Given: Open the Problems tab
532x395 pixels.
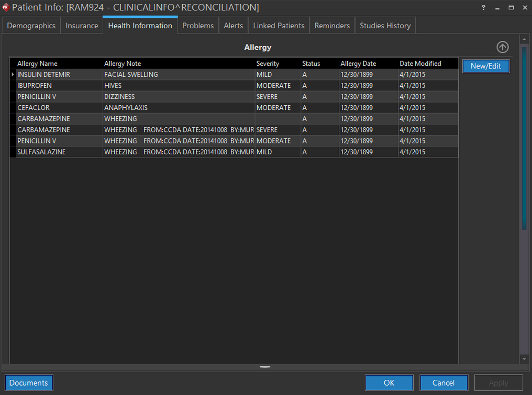Looking at the screenshot, I should 198,26.
